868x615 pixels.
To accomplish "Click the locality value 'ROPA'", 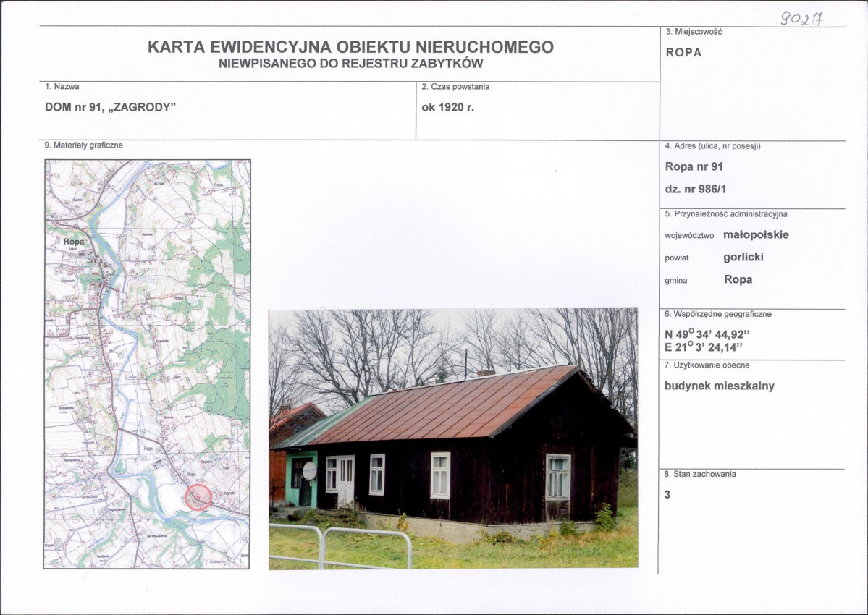I will coord(683,53).
